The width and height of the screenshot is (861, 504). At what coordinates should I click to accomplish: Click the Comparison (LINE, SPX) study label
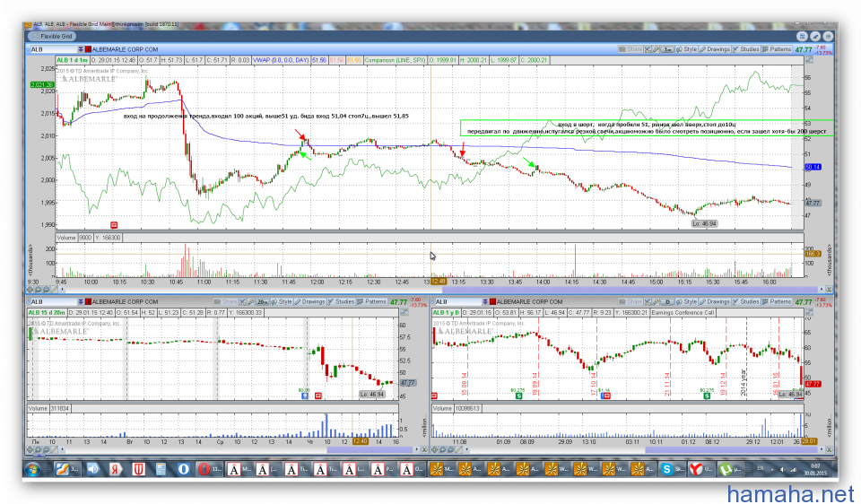tap(395, 60)
